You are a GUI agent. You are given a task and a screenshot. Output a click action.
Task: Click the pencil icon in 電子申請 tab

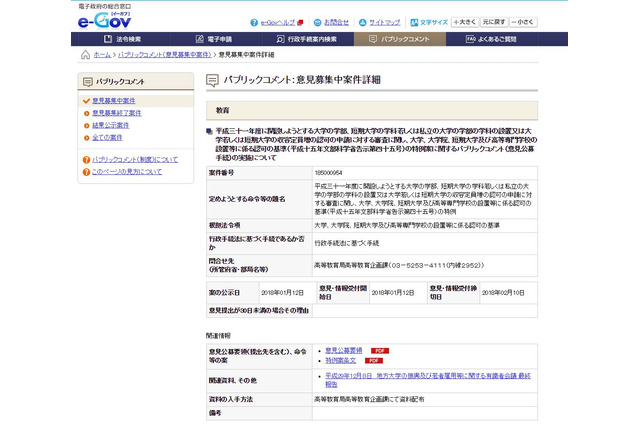(200, 39)
